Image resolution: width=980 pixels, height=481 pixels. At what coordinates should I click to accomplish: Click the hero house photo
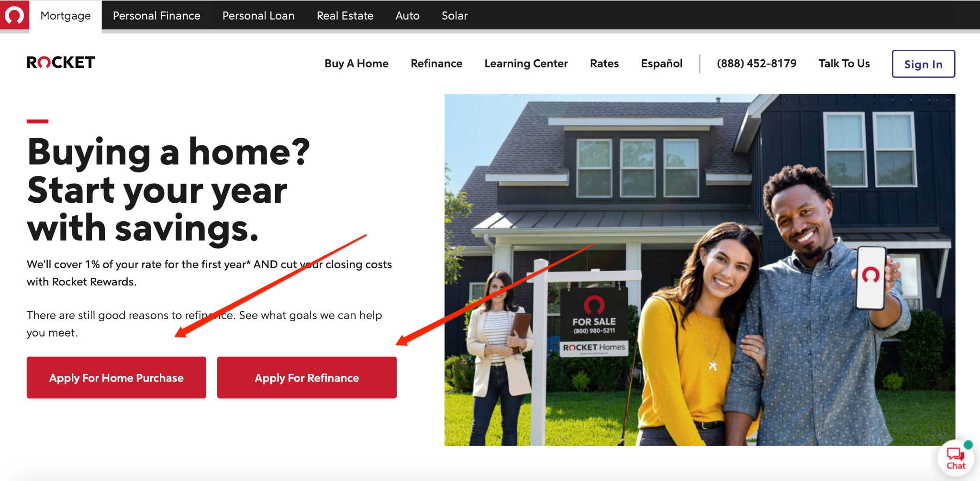coord(700,270)
